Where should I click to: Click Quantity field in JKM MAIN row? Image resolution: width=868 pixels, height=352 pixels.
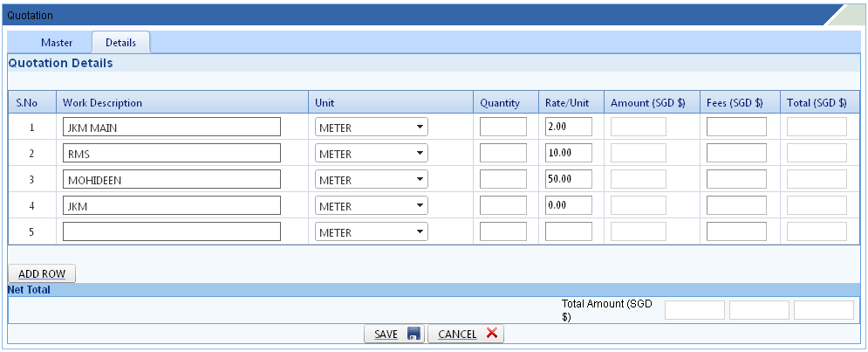[503, 127]
